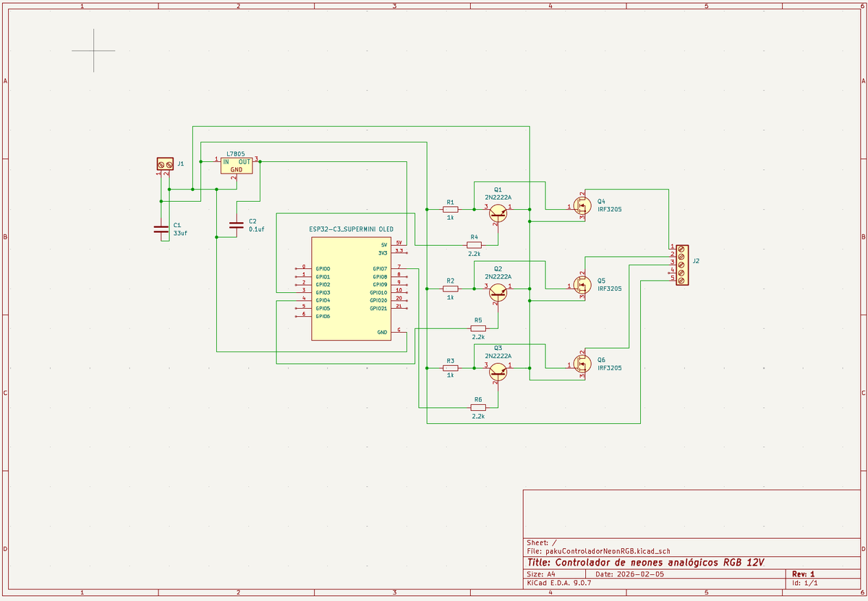This screenshot has width=868, height=601.
Task: Select the "2.2k" value below R6
Action: coord(478,417)
